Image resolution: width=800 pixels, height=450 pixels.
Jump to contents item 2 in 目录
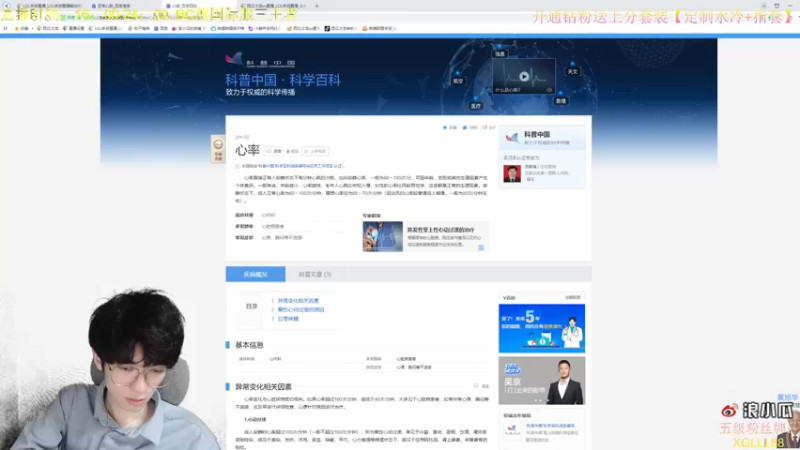(x=301, y=310)
